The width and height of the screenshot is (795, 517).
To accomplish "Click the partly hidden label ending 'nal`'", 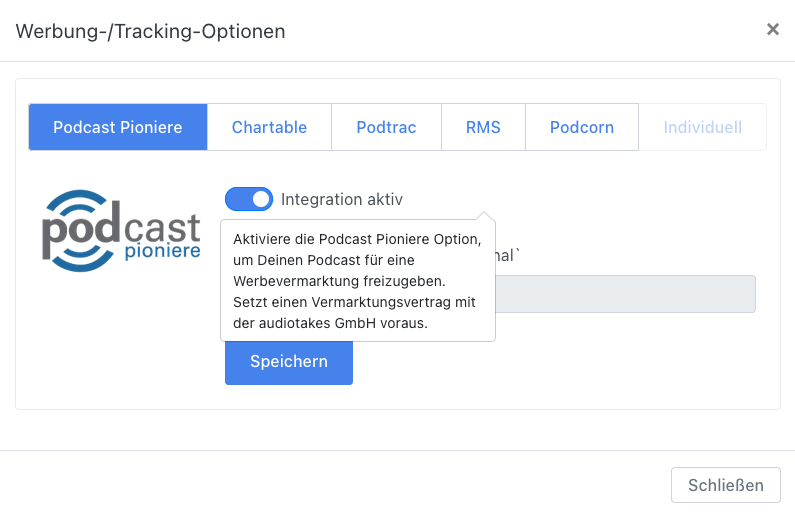I will [x=508, y=255].
